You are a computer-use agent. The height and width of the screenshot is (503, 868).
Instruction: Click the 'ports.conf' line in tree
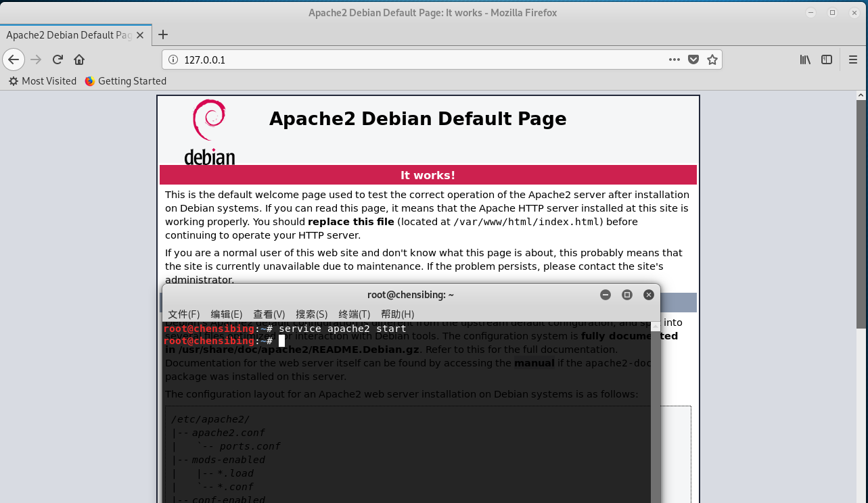(250, 446)
